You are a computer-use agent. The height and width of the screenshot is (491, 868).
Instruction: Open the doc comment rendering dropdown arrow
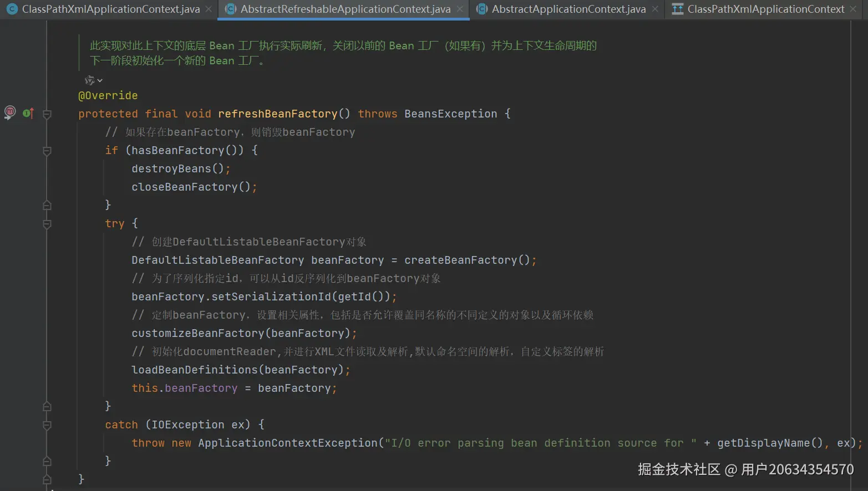pyautogui.click(x=100, y=81)
